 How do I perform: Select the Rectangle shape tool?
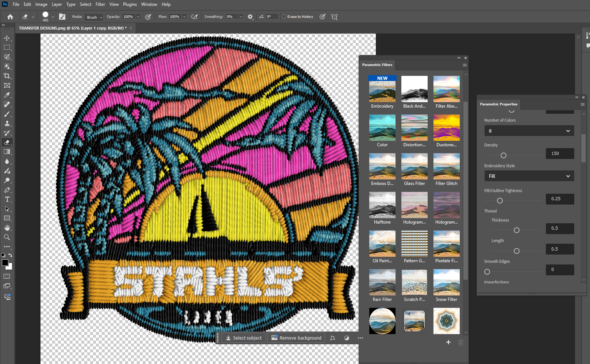point(7,218)
